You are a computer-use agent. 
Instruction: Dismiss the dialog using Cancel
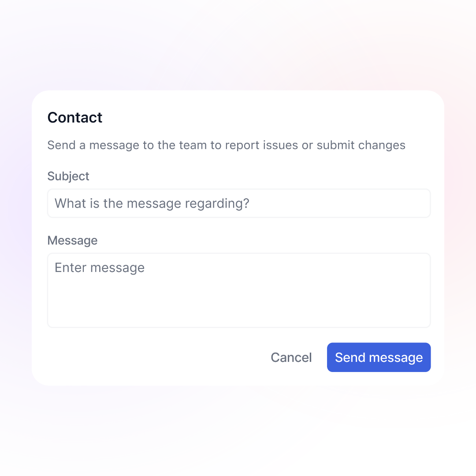tap(291, 357)
